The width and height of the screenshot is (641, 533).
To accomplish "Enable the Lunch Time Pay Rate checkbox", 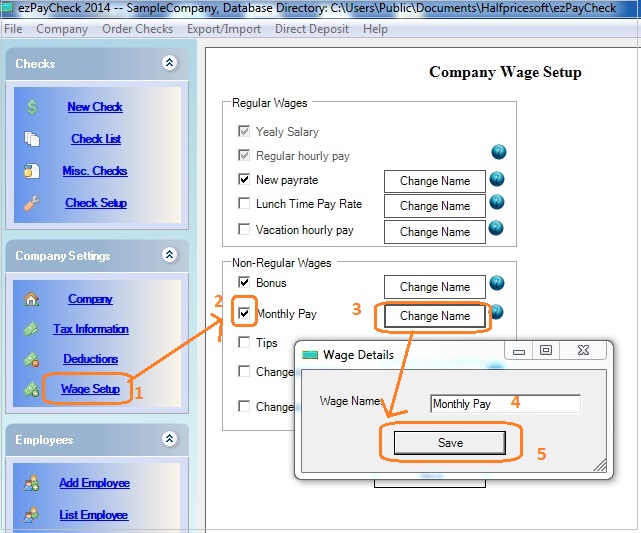I will pyautogui.click(x=244, y=204).
